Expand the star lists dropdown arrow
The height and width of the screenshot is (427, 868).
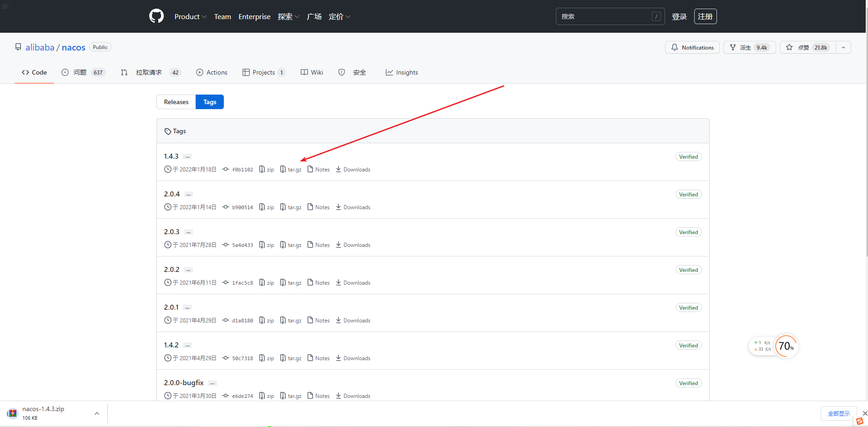click(x=843, y=47)
